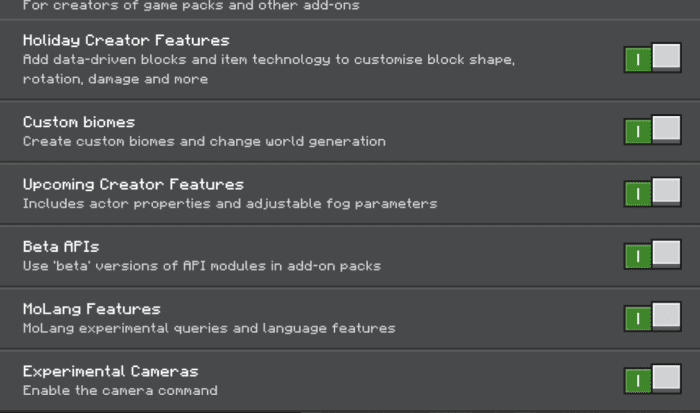The image size is (700, 413).
Task: Select the Experimental Cameras title
Action: [110, 371]
